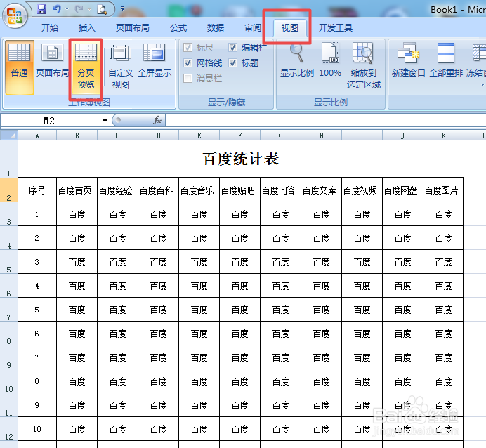Image resolution: width=486 pixels, height=448 pixels.
Task: Select the 数据 tab
Action: click(216, 27)
